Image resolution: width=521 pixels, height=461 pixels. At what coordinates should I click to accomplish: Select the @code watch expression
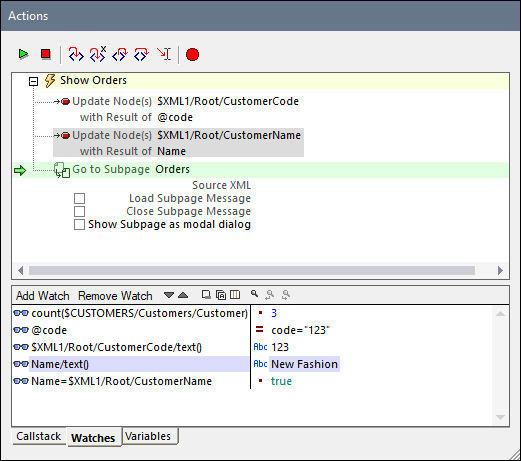click(49, 330)
